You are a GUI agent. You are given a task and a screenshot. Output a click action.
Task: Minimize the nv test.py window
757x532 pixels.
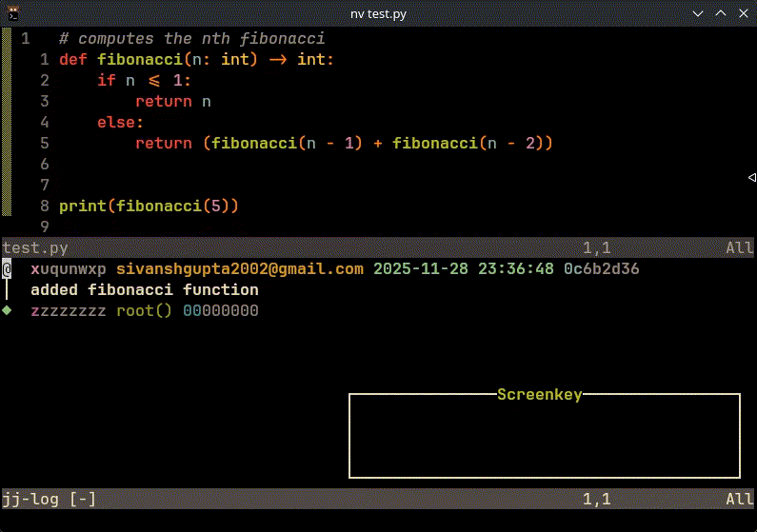(x=697, y=12)
